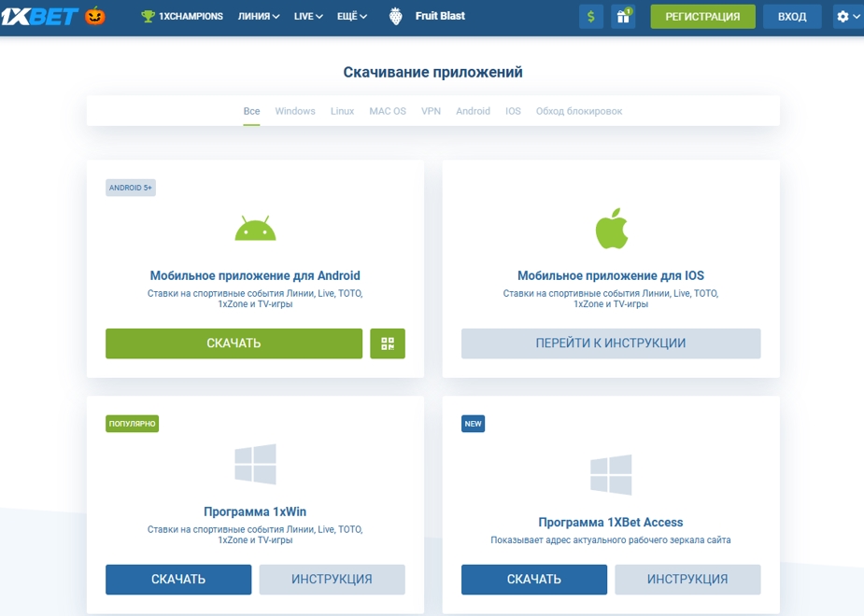Click СКАЧАТЬ for Программа 1xWin
Image resolution: width=864 pixels, height=616 pixels.
pyautogui.click(x=178, y=579)
